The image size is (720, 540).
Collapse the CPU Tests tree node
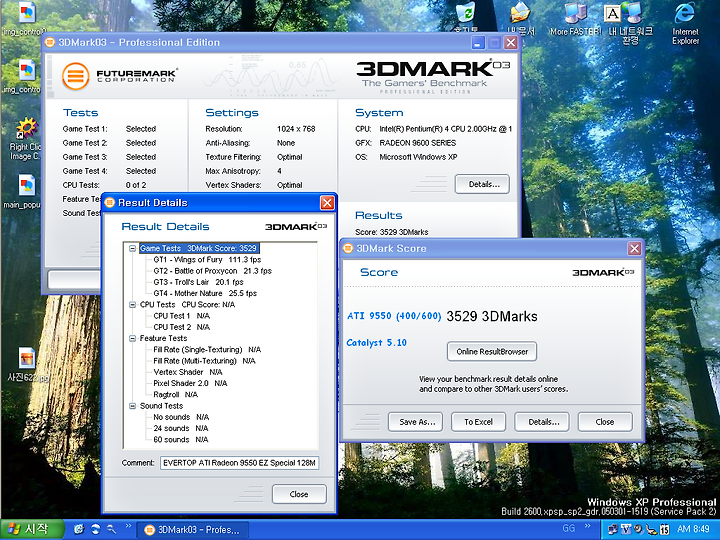(x=132, y=305)
